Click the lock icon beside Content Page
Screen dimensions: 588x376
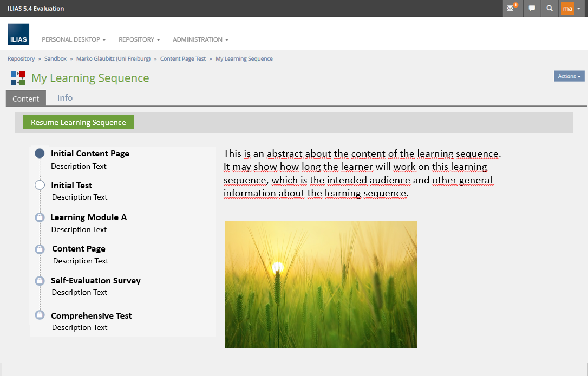coord(40,249)
